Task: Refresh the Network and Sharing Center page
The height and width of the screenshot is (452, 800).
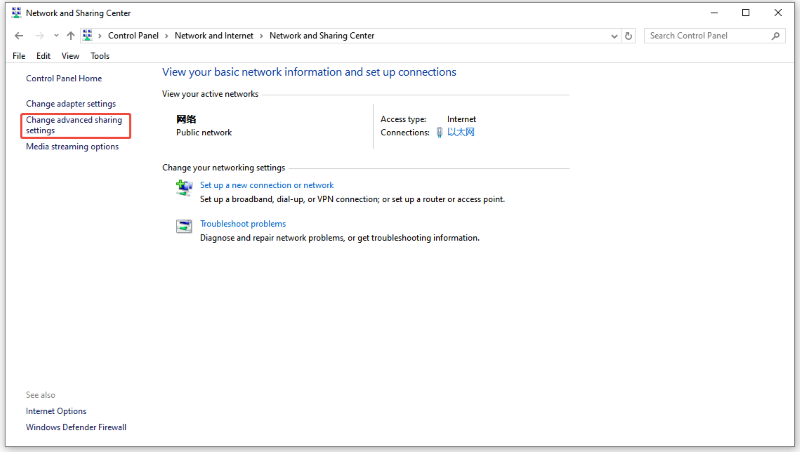Action: point(629,36)
